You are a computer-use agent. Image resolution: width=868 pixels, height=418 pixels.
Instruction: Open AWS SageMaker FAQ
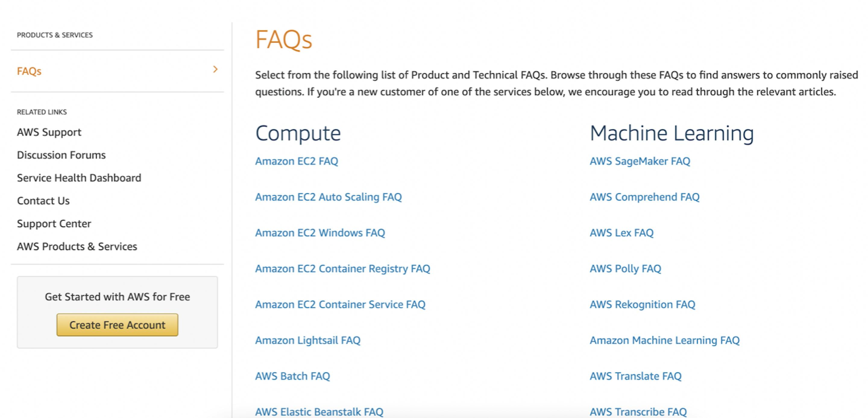coord(640,161)
